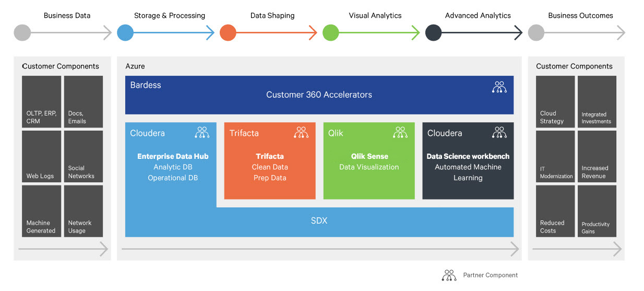Click the partner icon in Trifacta box
644x291 pixels.
click(301, 132)
